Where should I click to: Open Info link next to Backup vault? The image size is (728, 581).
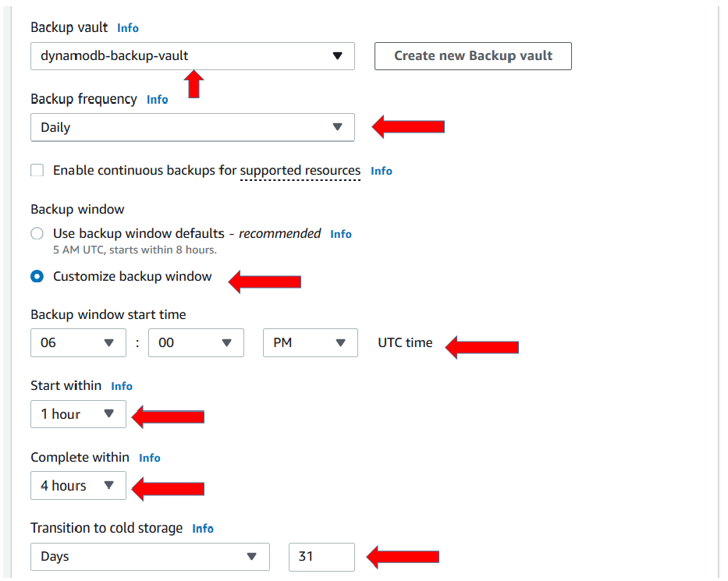click(128, 28)
